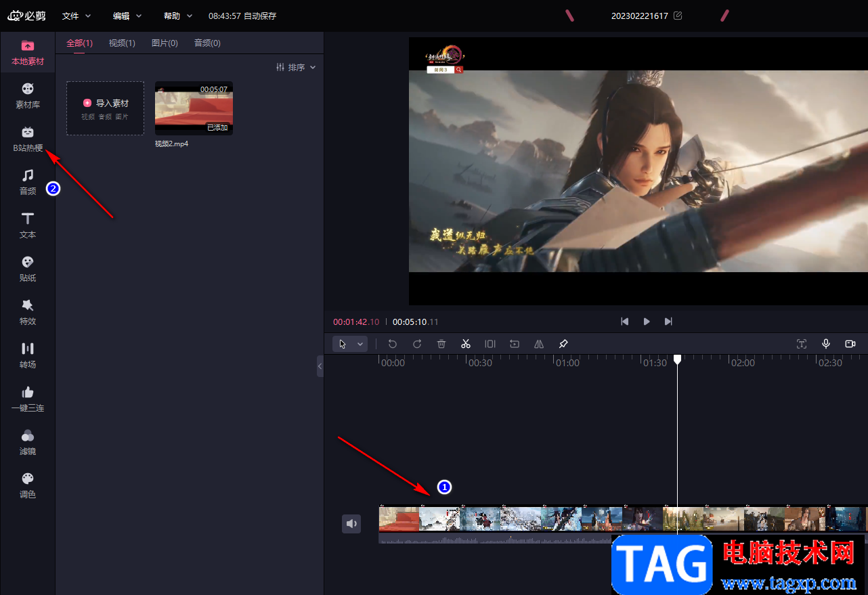
Task: Click the 视频2.mp4 file name
Action: coord(171,144)
